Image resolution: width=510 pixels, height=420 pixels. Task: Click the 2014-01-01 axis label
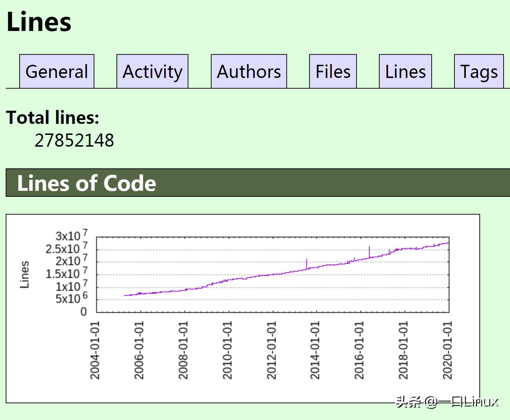tap(315, 350)
